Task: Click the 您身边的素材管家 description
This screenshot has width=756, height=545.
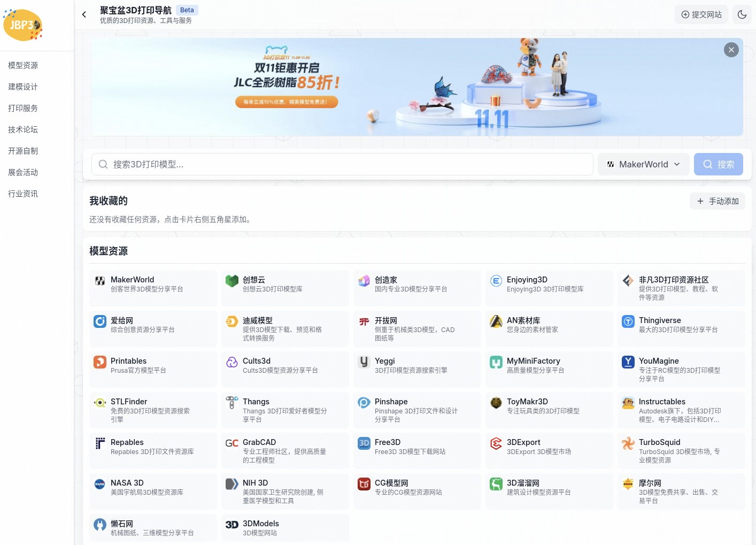Action: pos(533,329)
